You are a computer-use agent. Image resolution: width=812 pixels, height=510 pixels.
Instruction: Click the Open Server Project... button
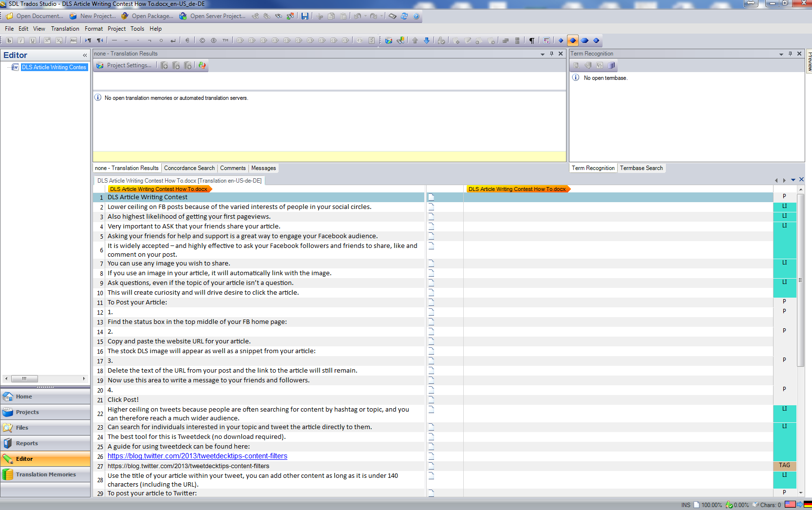tap(212, 16)
